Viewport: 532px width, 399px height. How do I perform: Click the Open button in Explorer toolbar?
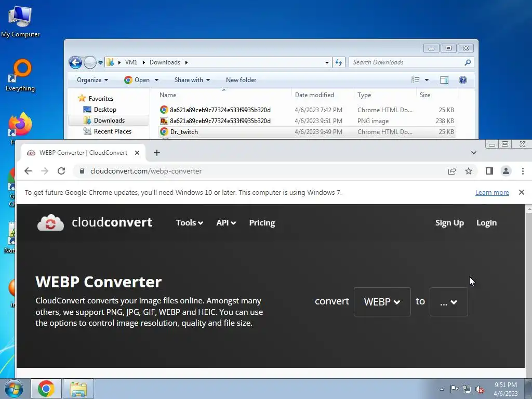click(x=137, y=80)
